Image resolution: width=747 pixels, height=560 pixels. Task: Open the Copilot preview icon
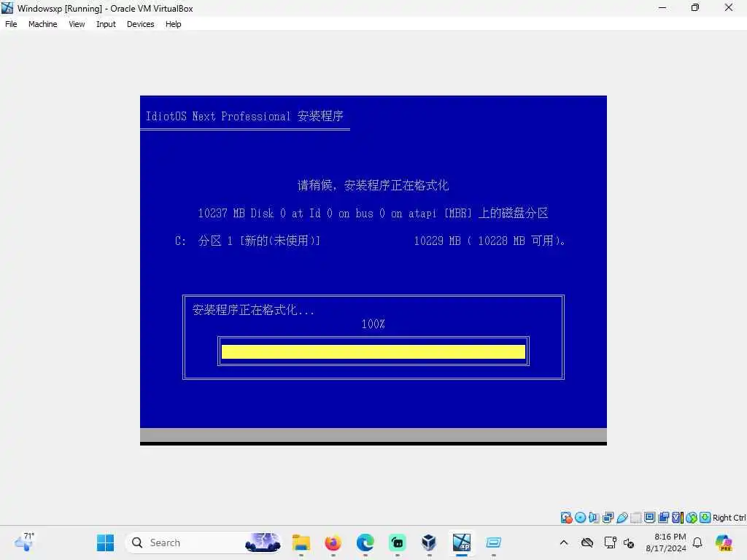click(724, 542)
